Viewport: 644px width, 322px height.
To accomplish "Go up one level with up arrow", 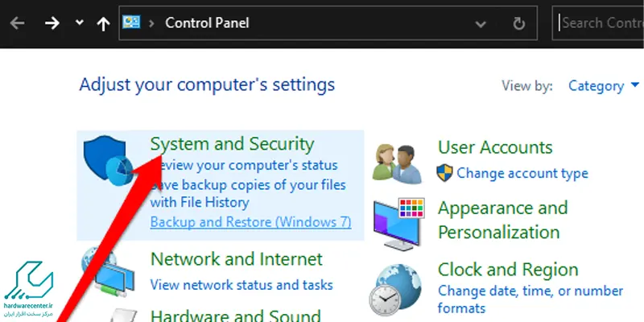I will pyautogui.click(x=103, y=23).
